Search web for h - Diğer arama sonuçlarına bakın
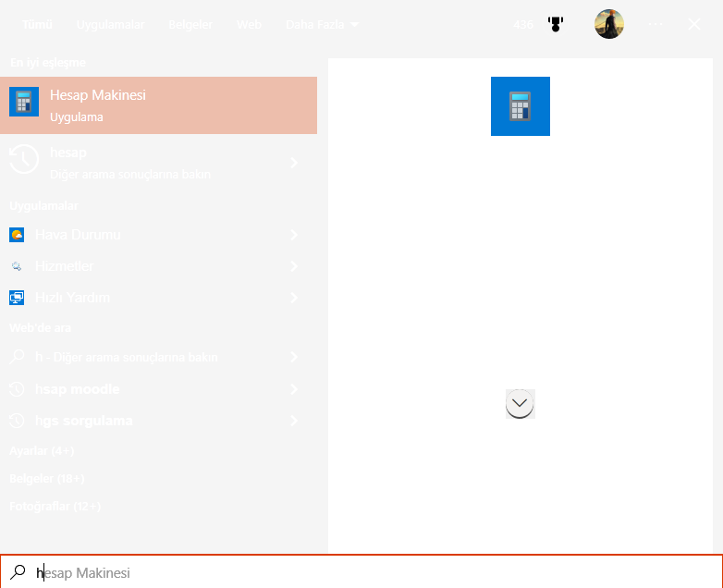This screenshot has width=723, height=588. pos(158,357)
